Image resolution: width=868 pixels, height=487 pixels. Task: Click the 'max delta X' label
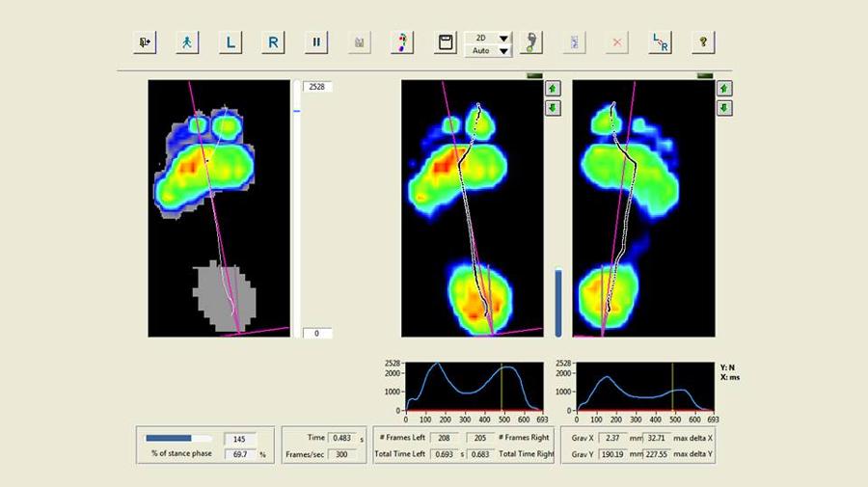[x=693, y=438]
